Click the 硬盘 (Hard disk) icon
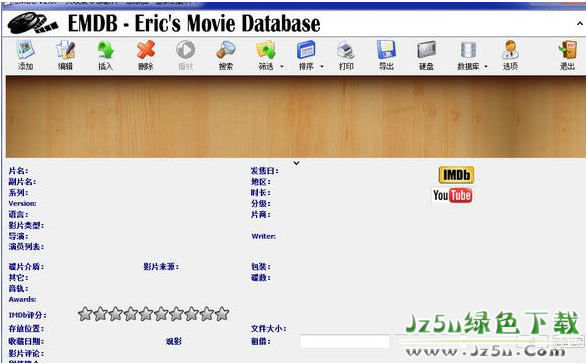Viewport: 586px width, 364px height. pyautogui.click(x=426, y=50)
